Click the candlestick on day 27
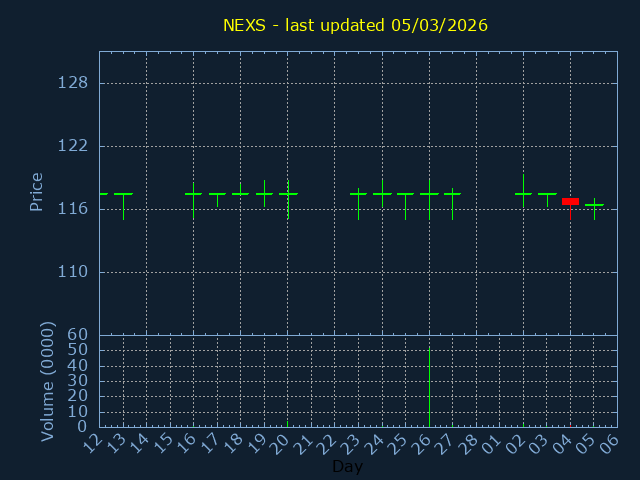The height and width of the screenshot is (480, 640). pos(452,194)
